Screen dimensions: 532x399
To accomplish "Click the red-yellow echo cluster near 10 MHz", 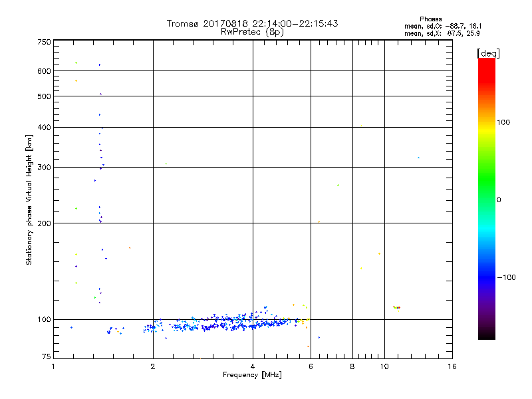I will (396, 308).
